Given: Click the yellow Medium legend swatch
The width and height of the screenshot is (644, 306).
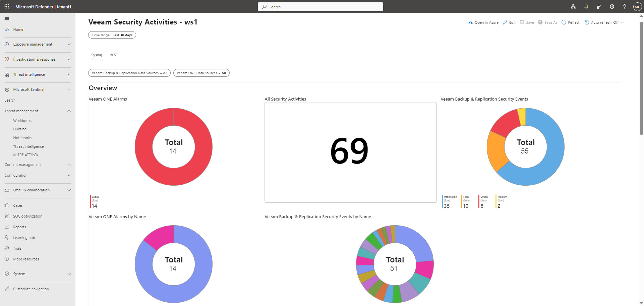Looking at the screenshot, I should click(496, 201).
